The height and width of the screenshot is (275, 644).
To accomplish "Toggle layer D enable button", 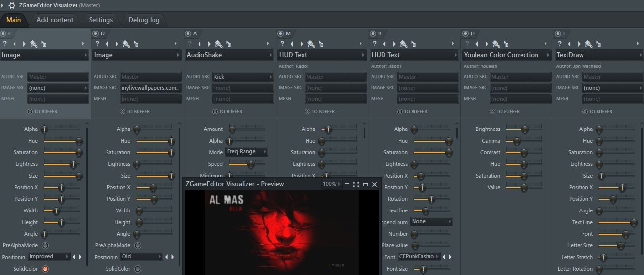I will (x=96, y=33).
